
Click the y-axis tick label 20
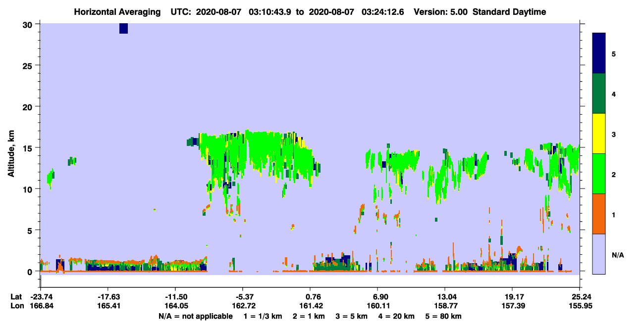pos(28,107)
